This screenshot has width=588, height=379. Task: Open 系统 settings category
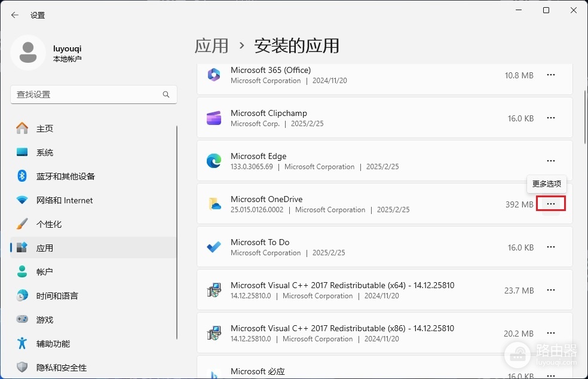(94, 152)
